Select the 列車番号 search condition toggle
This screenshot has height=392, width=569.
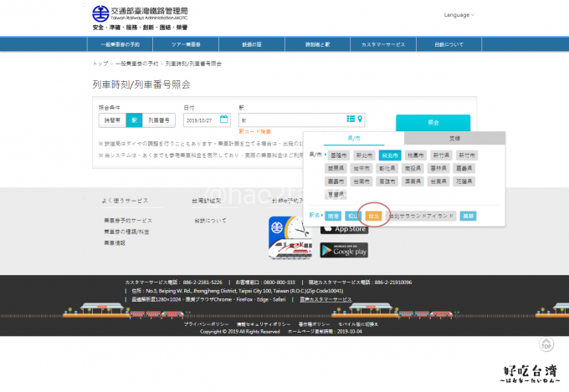pyautogui.click(x=158, y=120)
